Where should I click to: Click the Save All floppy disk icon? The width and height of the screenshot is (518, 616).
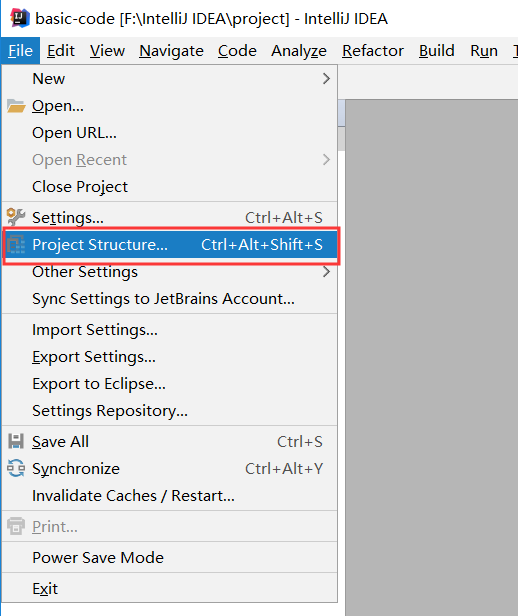pyautogui.click(x=16, y=442)
